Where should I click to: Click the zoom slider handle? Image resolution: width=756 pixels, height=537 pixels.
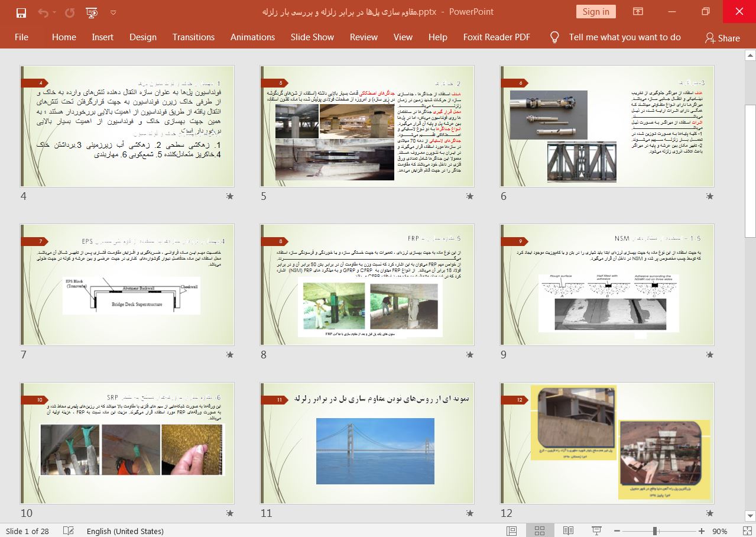click(654, 531)
